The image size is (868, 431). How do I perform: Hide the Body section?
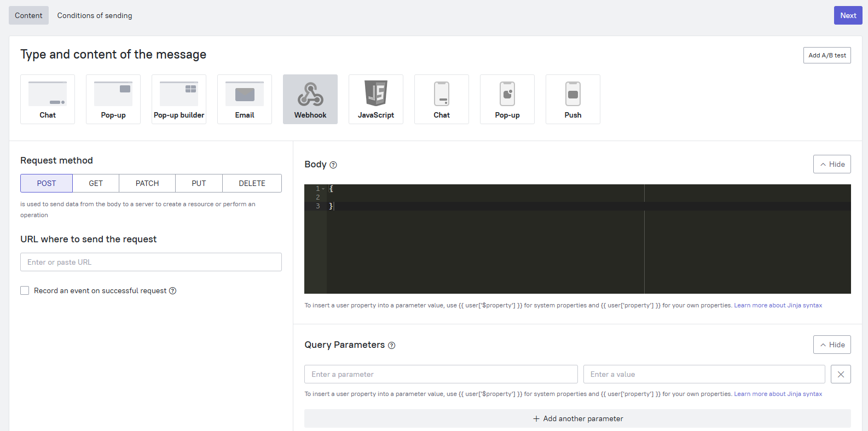pyautogui.click(x=832, y=164)
